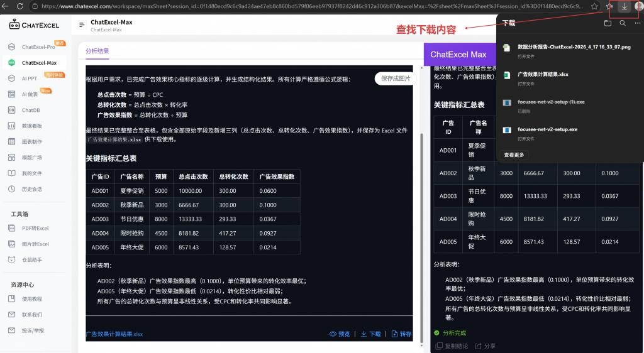Select AD004 in the right chat table
The height and width of the screenshot is (353, 644).
tap(448, 219)
